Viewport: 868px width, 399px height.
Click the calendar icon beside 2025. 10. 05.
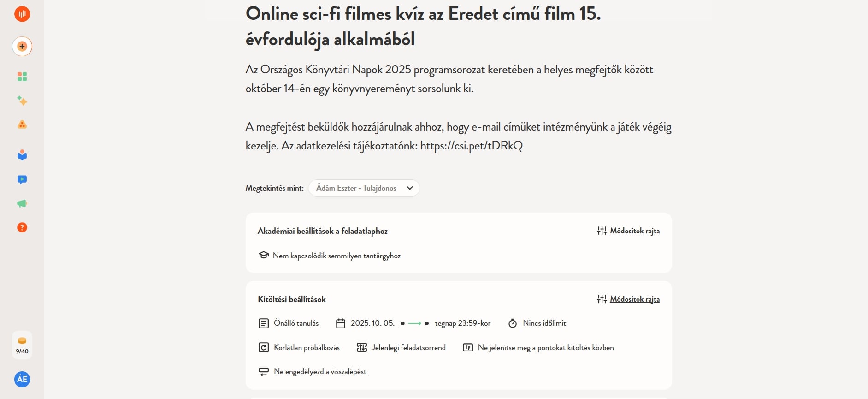point(341,323)
